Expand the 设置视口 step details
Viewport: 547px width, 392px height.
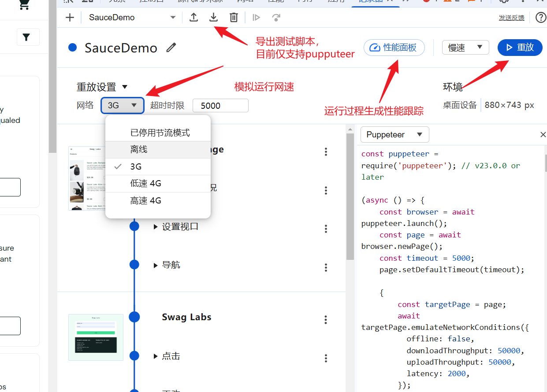coord(156,227)
